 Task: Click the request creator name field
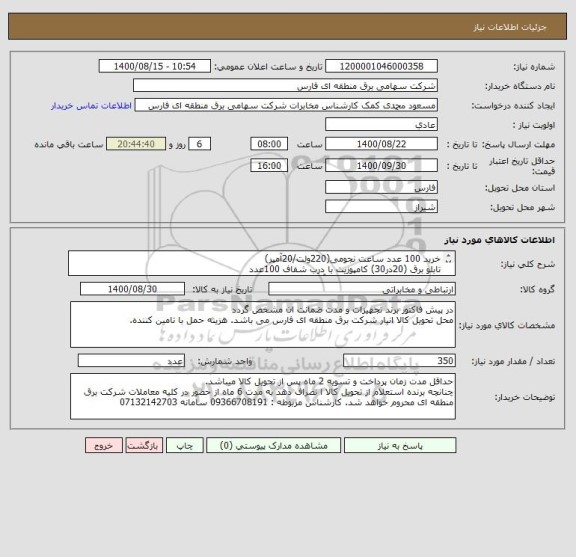[286, 105]
